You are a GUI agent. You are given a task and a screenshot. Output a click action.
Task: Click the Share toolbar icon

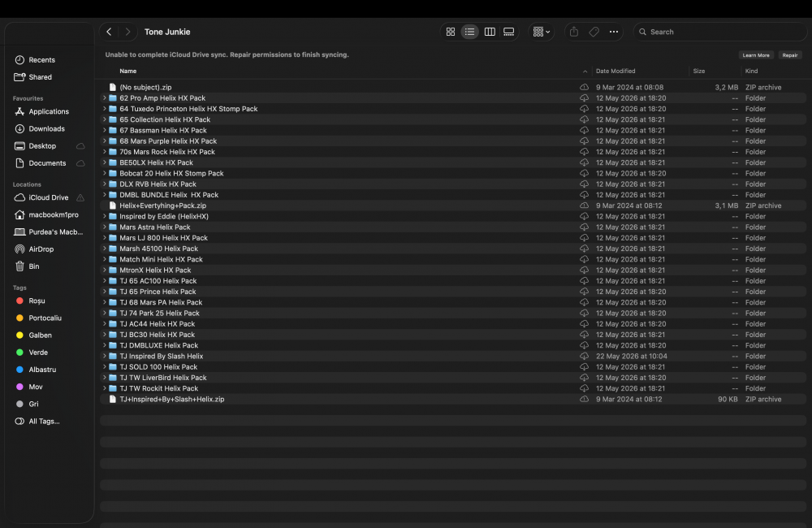[x=574, y=32]
